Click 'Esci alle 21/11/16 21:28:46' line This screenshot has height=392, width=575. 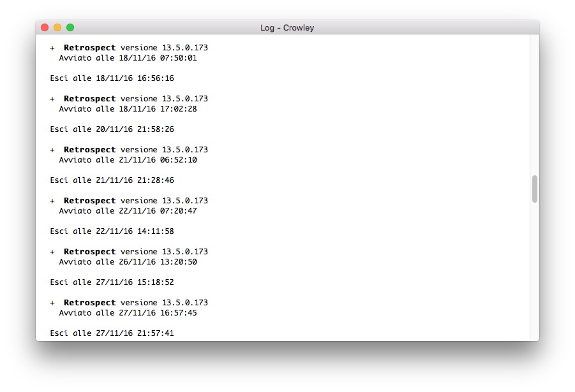(x=112, y=180)
